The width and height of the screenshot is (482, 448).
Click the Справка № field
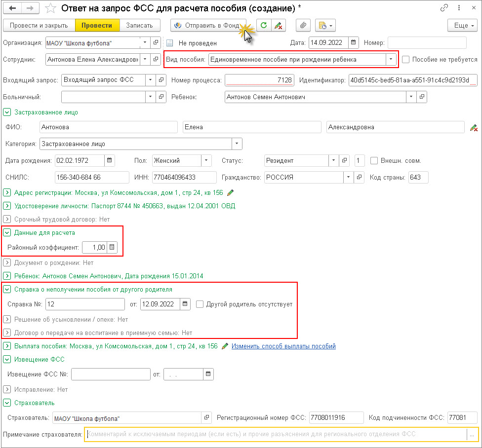[85, 304]
